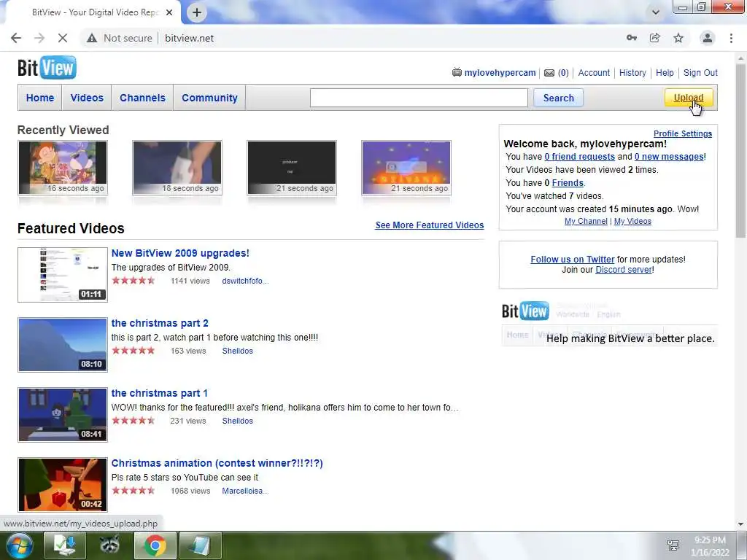Open the raccoon taskbar icon
The width and height of the screenshot is (747, 560).
pos(109,545)
